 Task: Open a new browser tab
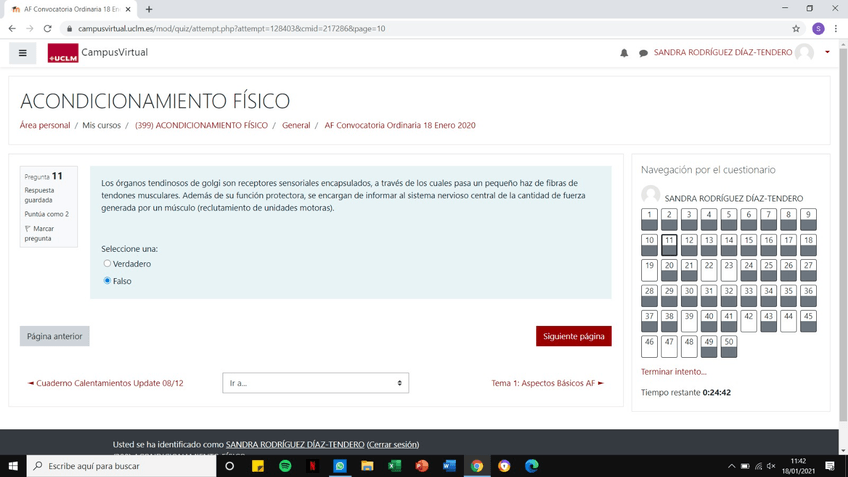pyautogui.click(x=149, y=9)
